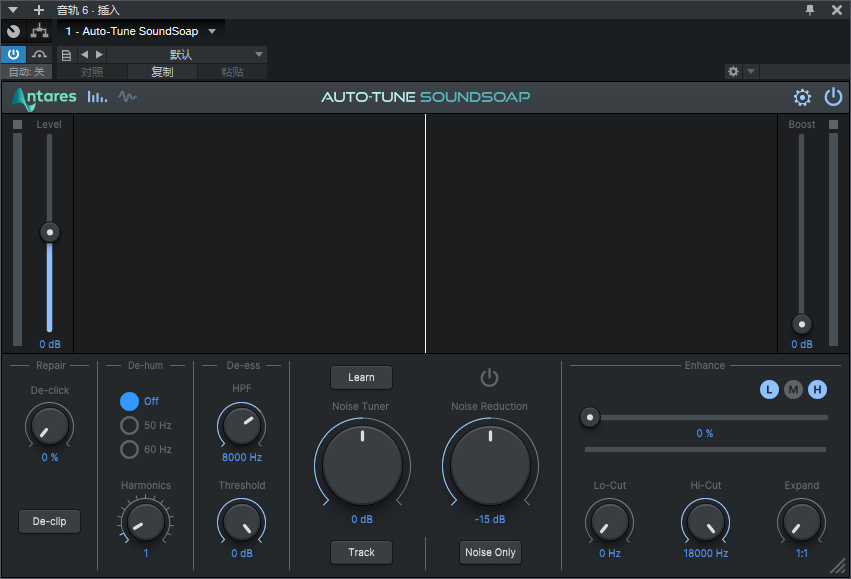Viewport: 851px width, 579px height.
Task: Click the 1:1 Expand ratio value
Action: pyautogui.click(x=802, y=553)
